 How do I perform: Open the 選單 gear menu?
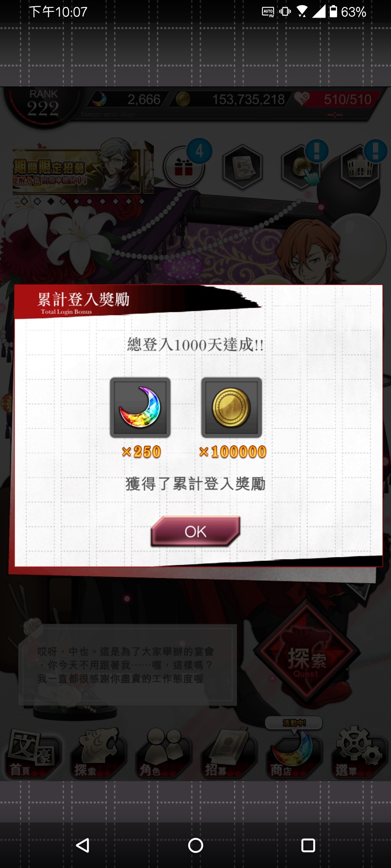(x=359, y=754)
